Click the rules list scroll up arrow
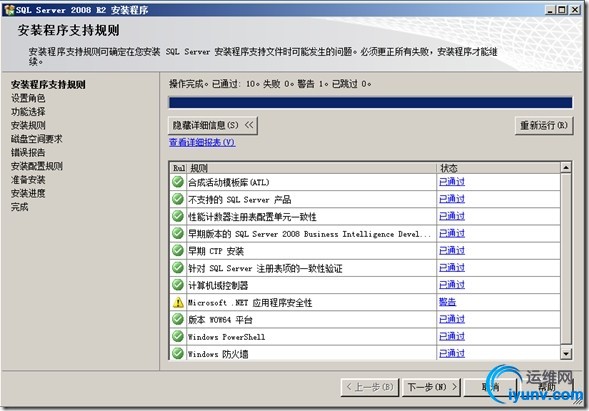This screenshot has height=411, width=589. click(x=566, y=167)
